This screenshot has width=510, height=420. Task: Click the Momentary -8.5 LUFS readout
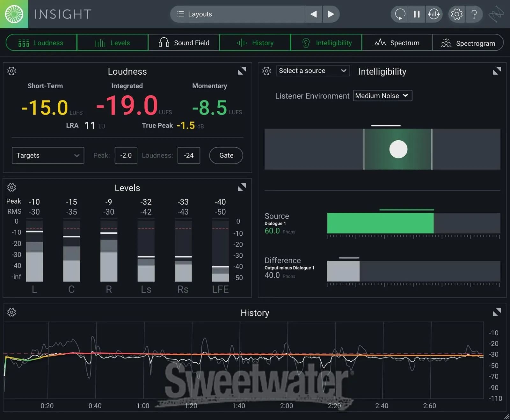tap(217, 107)
